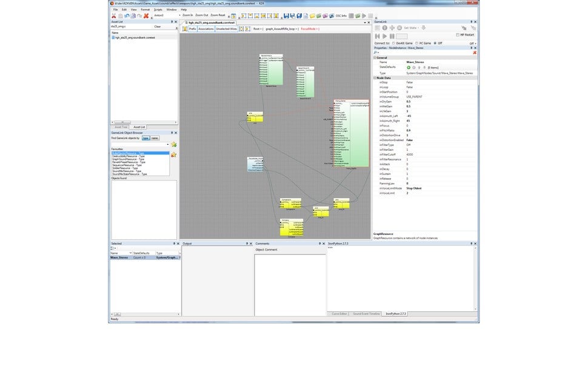Click the skip-back playback icon in GameLink
Screen dimensions: 588x367
tap(377, 36)
